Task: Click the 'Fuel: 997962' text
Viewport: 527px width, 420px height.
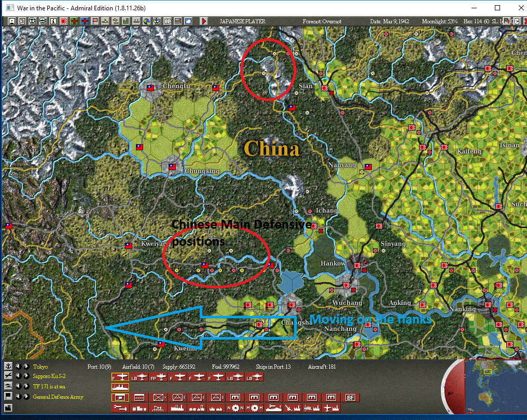Action: [226, 367]
